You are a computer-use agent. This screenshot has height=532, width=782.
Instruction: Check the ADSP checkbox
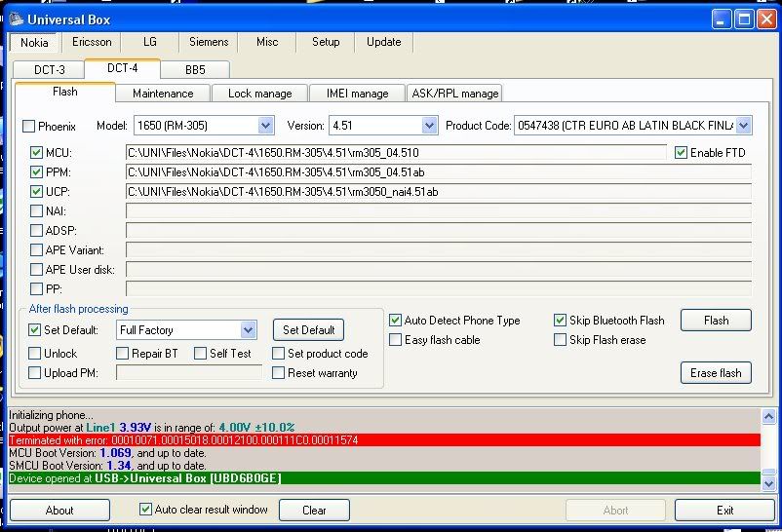tap(36, 230)
